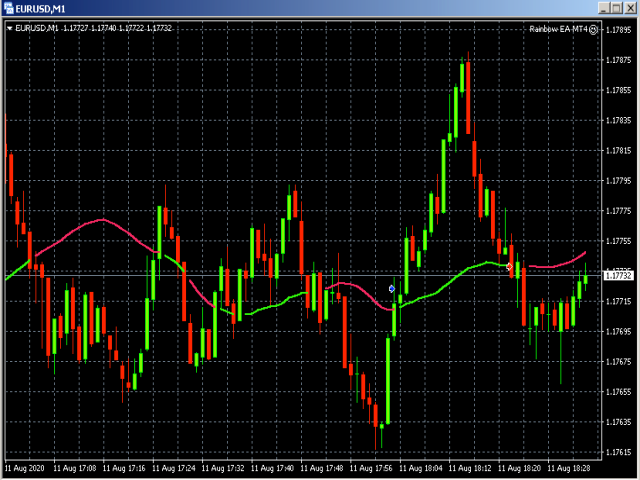
Task: Click the EURUSD,M1 chart window icon
Action: (x=8, y=8)
